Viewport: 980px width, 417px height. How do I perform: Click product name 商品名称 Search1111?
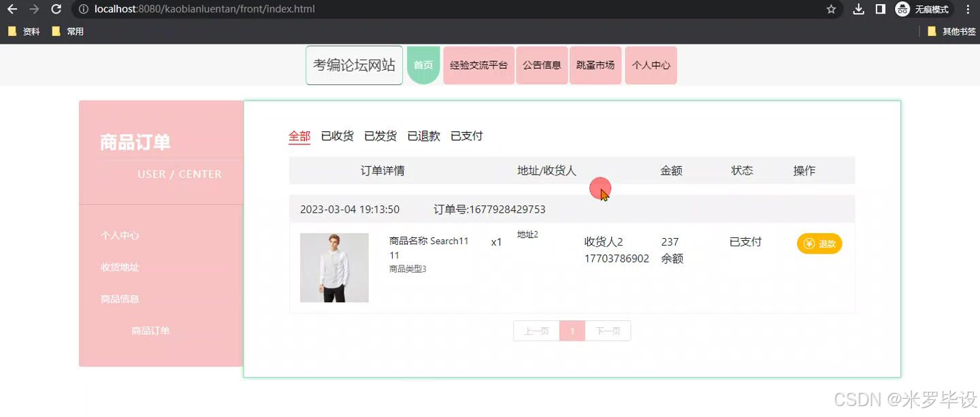[429, 248]
